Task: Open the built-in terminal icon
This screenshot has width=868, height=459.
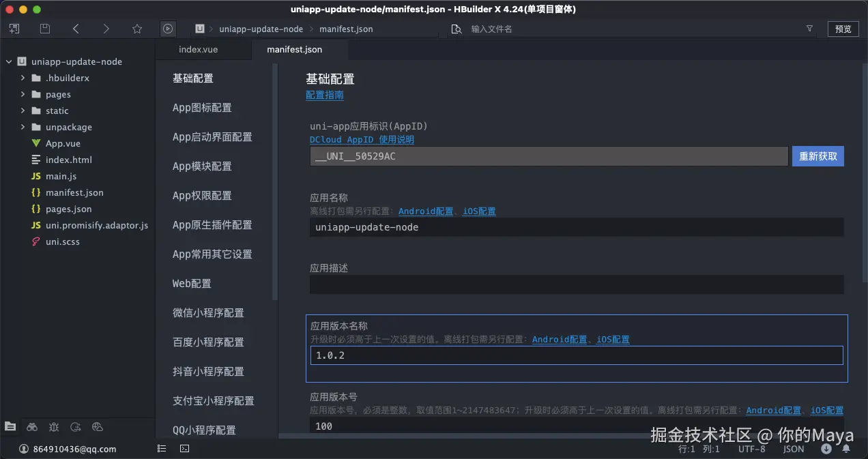Action: (x=184, y=448)
